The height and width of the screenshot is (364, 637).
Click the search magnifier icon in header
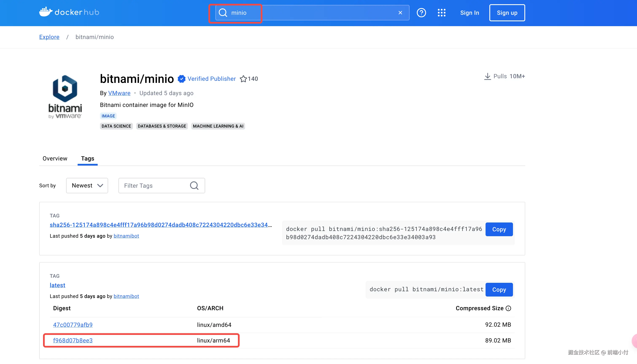[223, 13]
